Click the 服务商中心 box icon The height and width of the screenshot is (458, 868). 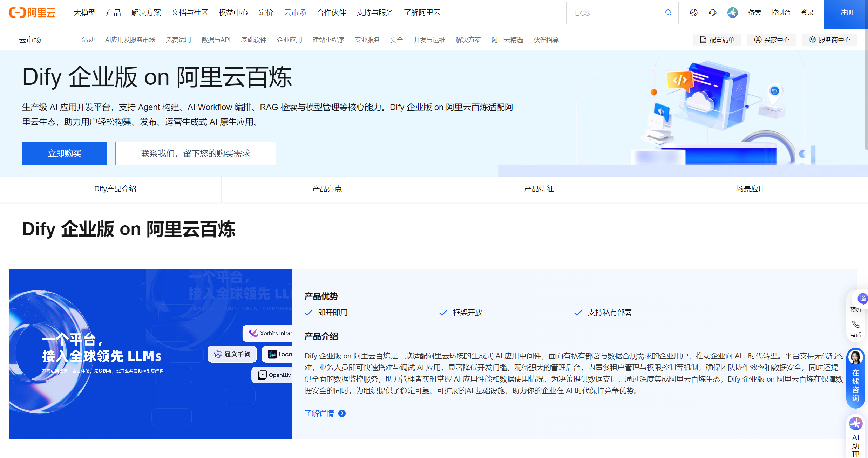[812, 40]
